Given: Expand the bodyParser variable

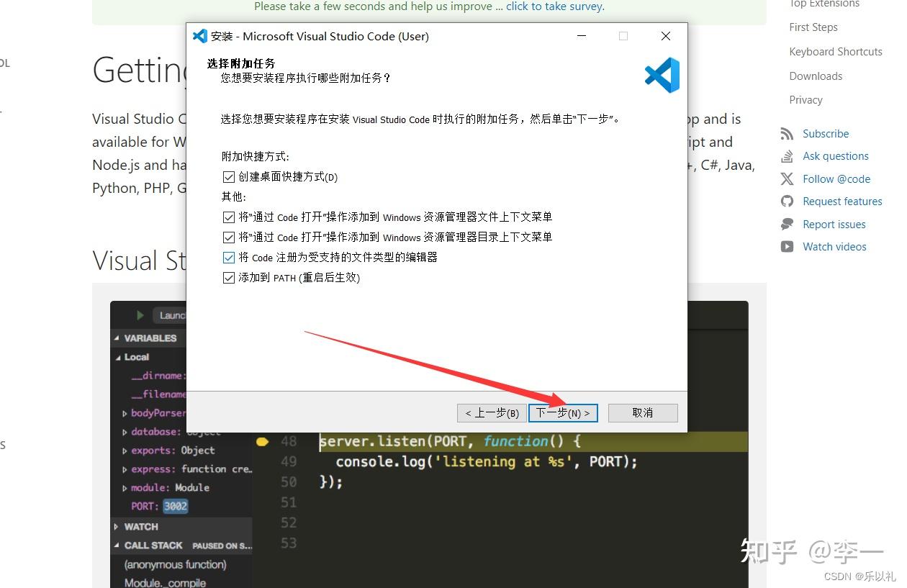Looking at the screenshot, I should pyautogui.click(x=124, y=412).
